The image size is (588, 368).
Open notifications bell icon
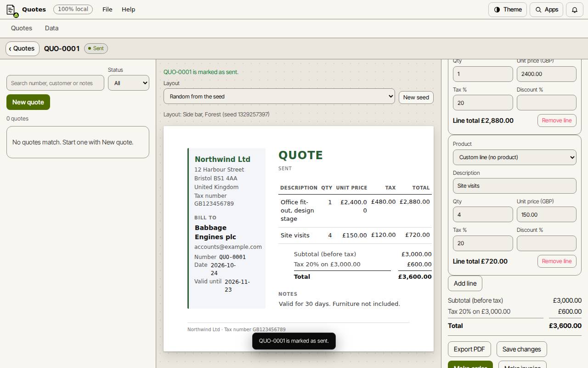point(574,10)
